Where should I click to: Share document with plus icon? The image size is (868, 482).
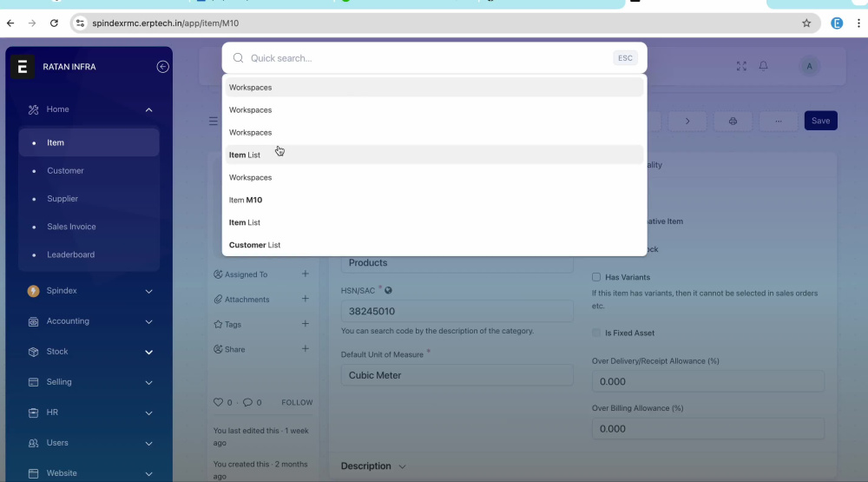pos(305,348)
